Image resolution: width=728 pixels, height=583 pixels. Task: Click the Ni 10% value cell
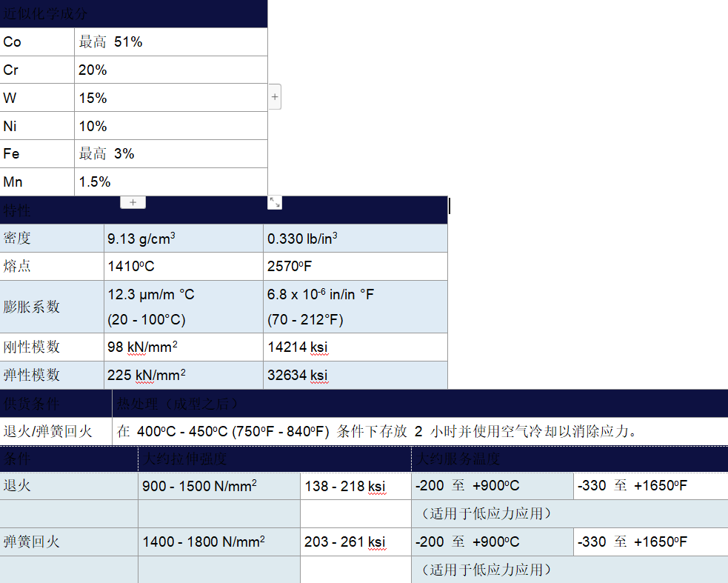pos(170,127)
